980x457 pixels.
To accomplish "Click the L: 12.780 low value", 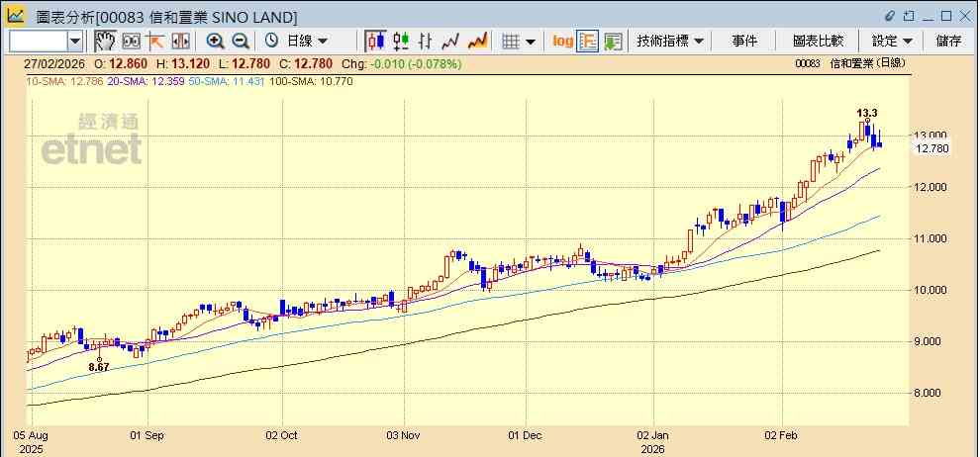I will point(245,64).
